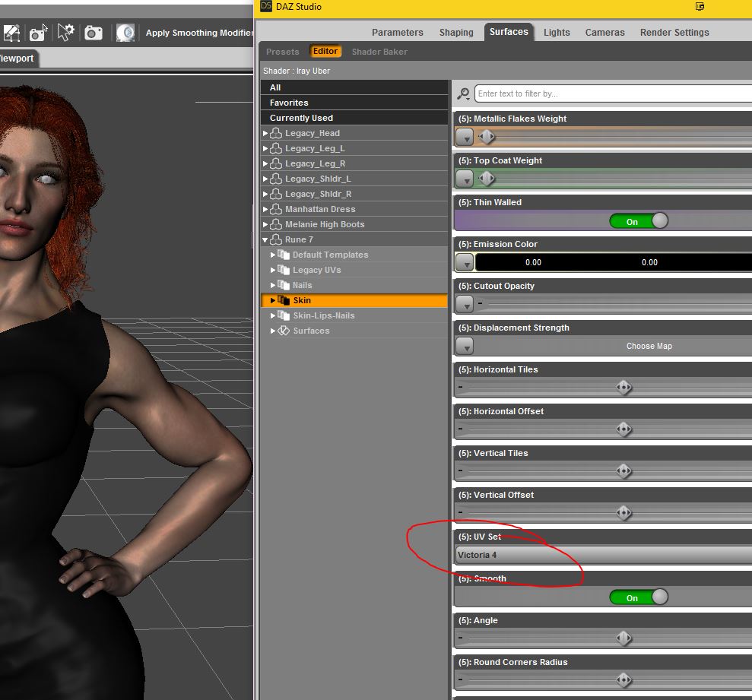This screenshot has height=700, width=752.
Task: Open the tool settings cursor-gear icon
Action: tap(65, 33)
